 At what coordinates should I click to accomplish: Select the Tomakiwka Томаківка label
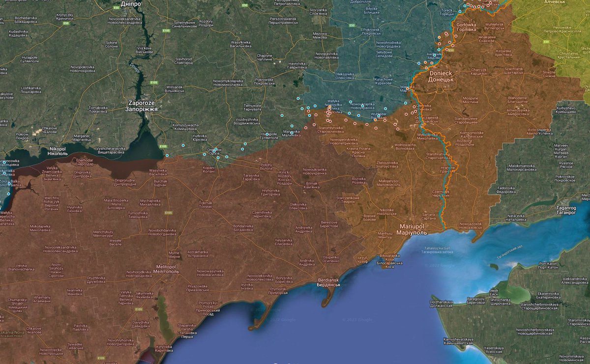(97, 110)
